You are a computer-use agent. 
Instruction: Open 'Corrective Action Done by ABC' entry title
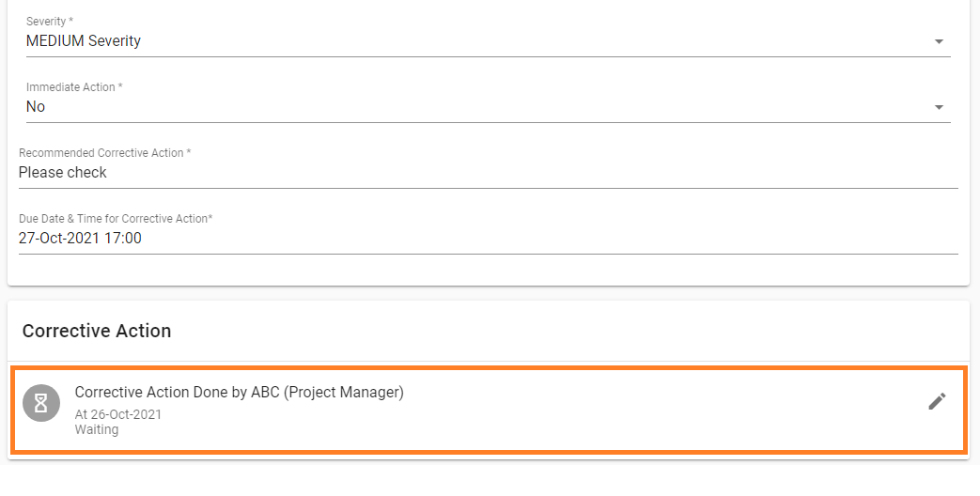239,393
